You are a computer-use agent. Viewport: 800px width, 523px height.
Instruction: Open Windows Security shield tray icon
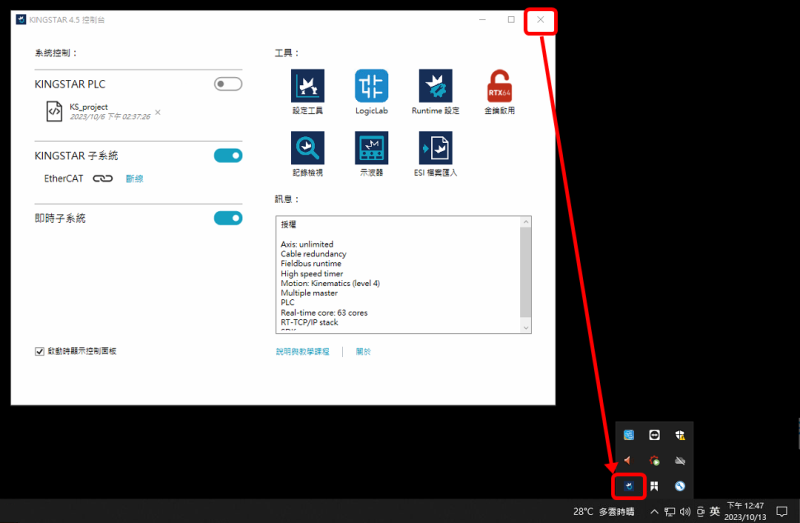tap(680, 435)
